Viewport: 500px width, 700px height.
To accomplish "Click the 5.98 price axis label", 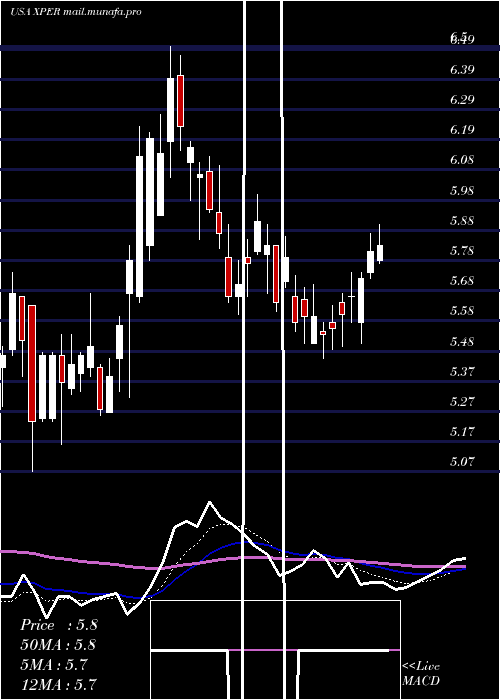I will [x=462, y=191].
